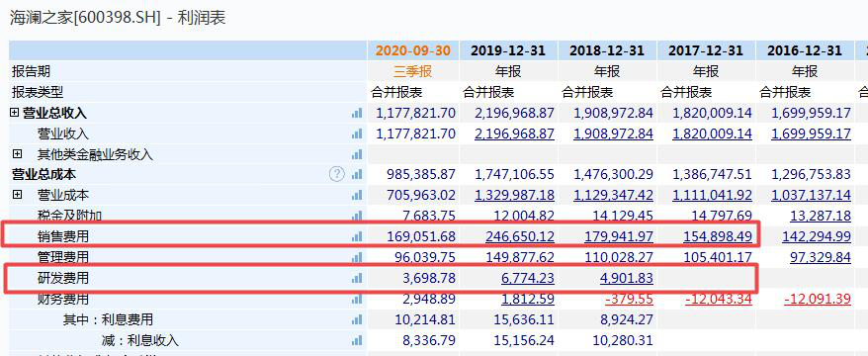Open chart icon for 其他类金融业务收入 row
868x356 pixels.
pyautogui.click(x=357, y=154)
